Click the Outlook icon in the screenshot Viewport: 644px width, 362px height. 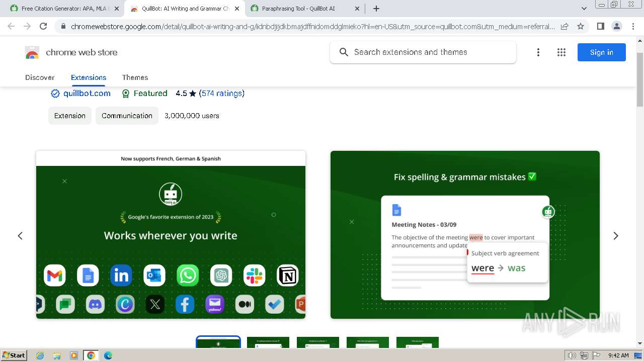(154, 276)
